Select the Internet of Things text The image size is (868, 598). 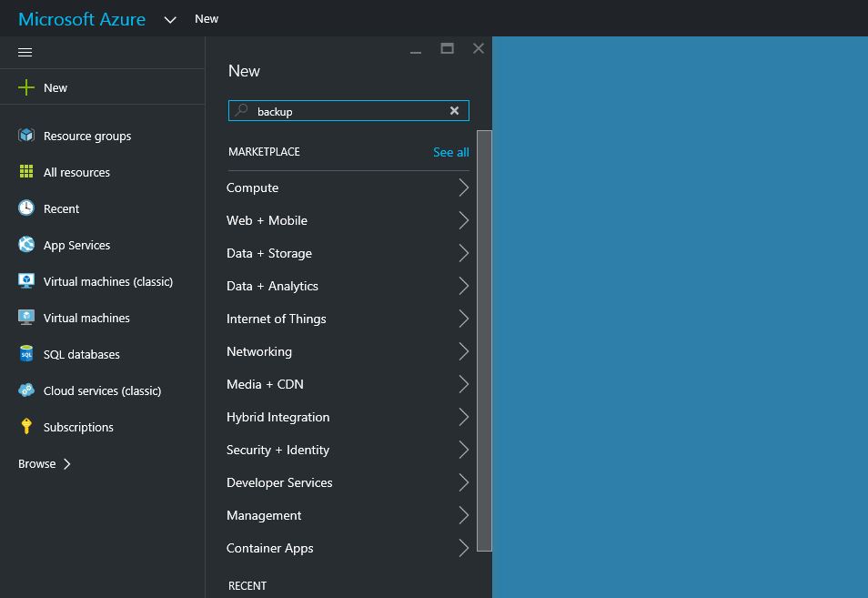[x=277, y=319]
